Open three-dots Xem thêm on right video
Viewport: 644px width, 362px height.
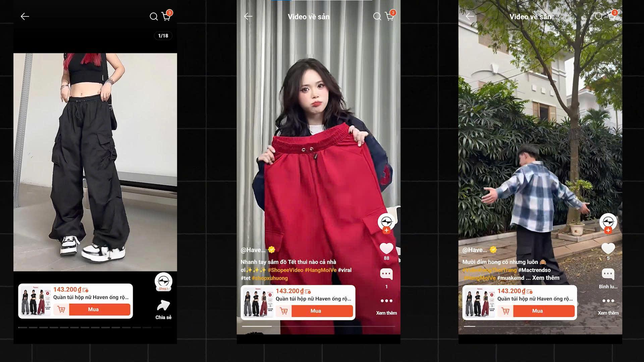coord(608,301)
